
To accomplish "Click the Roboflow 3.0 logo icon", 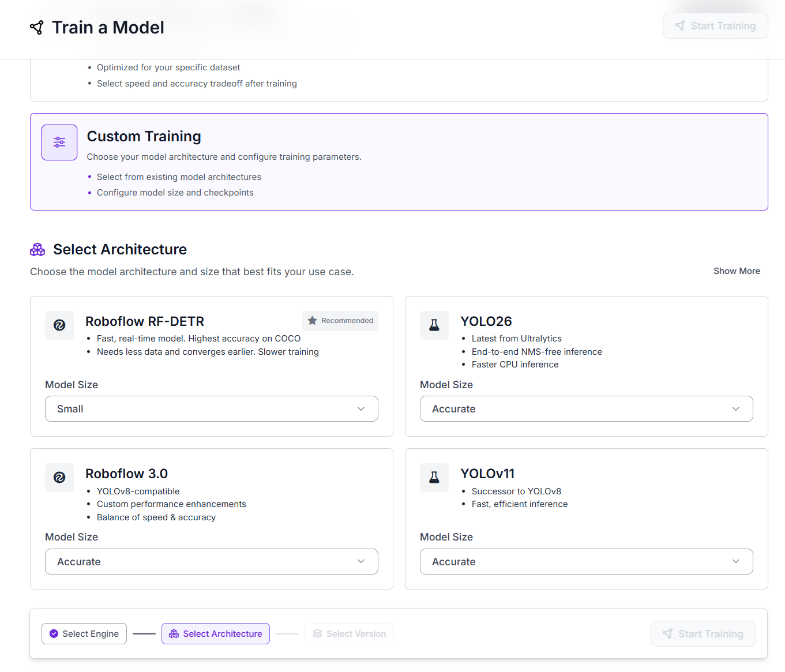I will pyautogui.click(x=59, y=478).
